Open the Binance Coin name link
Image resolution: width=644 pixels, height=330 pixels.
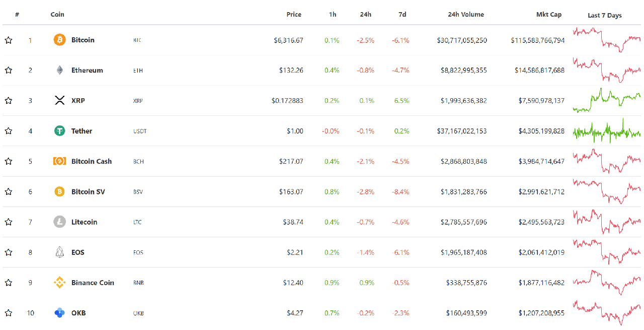[x=93, y=283]
